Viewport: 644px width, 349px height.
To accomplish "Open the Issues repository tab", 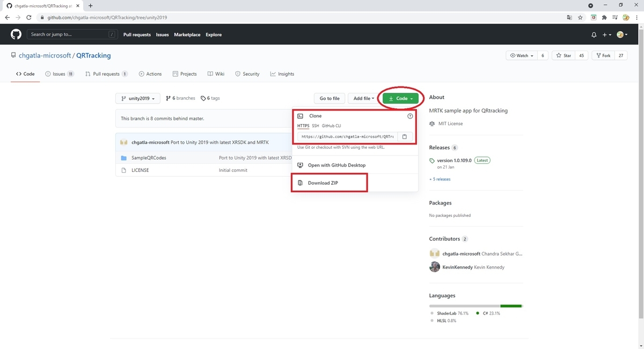I will (60, 74).
